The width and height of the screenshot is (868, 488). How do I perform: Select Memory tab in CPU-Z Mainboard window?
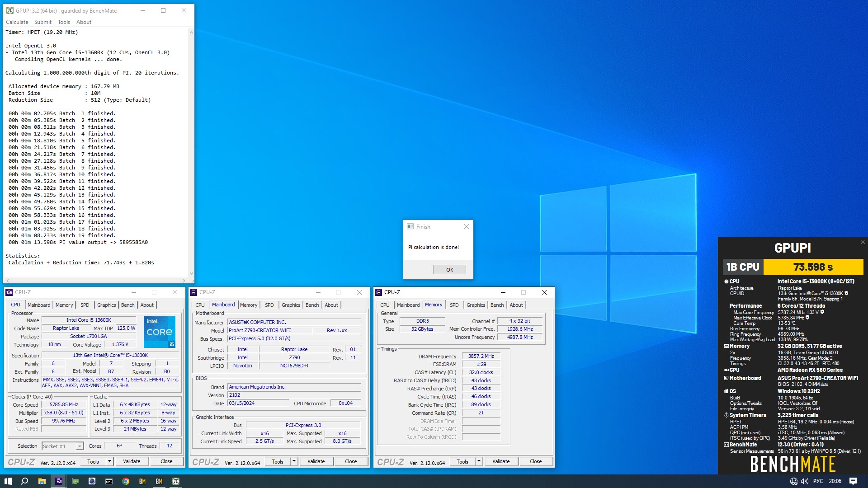click(x=249, y=305)
